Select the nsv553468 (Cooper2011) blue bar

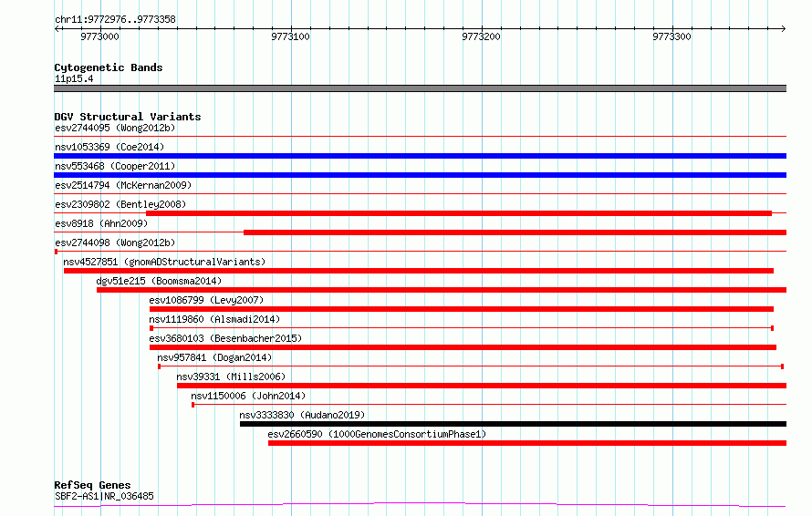(x=420, y=175)
